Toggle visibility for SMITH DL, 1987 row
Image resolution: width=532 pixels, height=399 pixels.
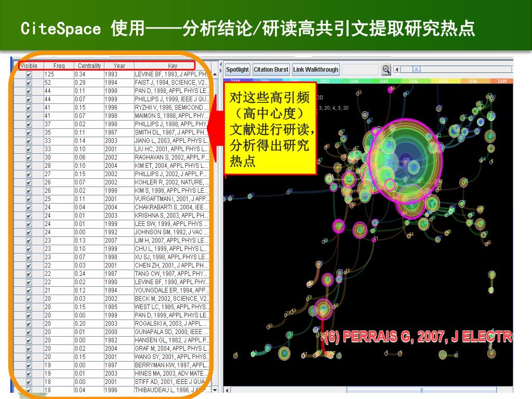[x=29, y=132]
